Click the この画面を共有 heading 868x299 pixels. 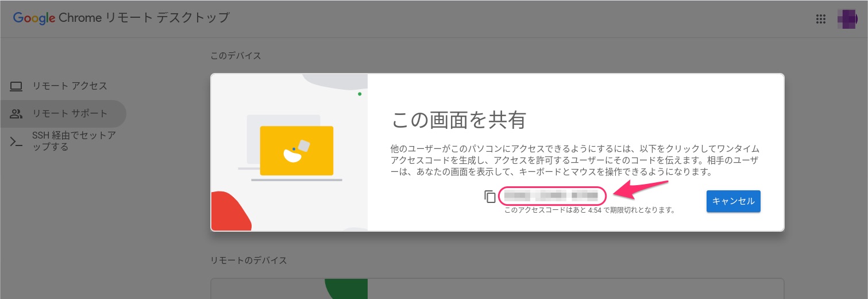tap(458, 120)
